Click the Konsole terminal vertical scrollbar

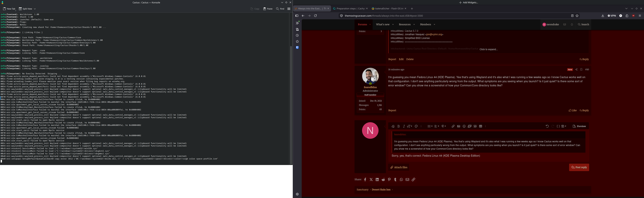point(291,105)
